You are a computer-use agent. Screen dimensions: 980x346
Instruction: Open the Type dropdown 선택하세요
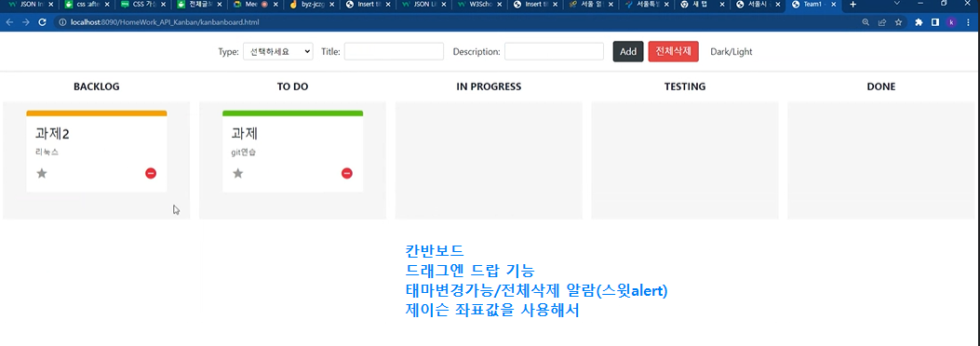[278, 51]
